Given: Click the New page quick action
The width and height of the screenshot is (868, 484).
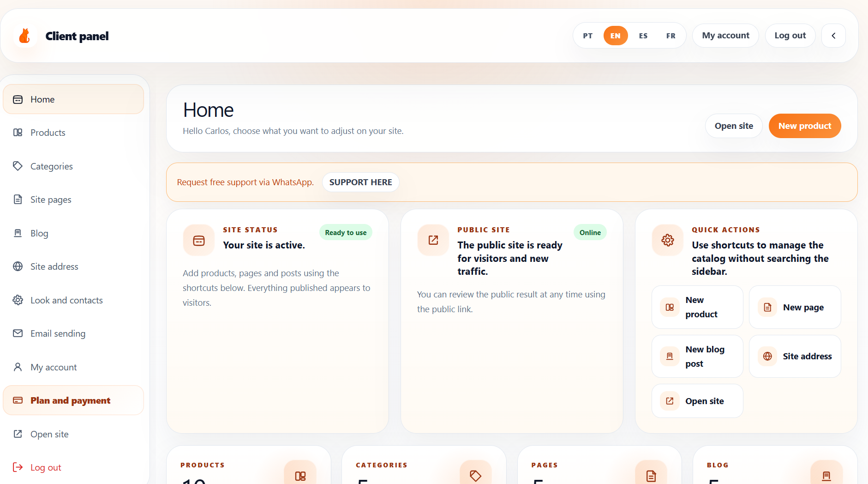Looking at the screenshot, I should 795,307.
